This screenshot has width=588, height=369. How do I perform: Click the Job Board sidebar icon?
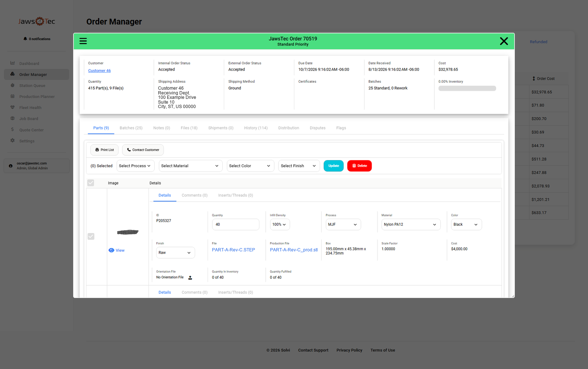(12, 118)
